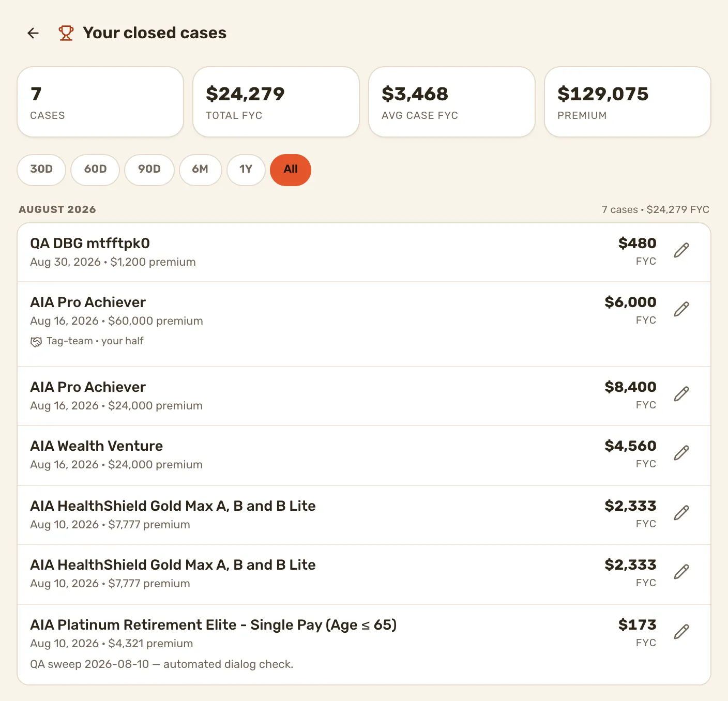Select the 6M time range

(200, 170)
